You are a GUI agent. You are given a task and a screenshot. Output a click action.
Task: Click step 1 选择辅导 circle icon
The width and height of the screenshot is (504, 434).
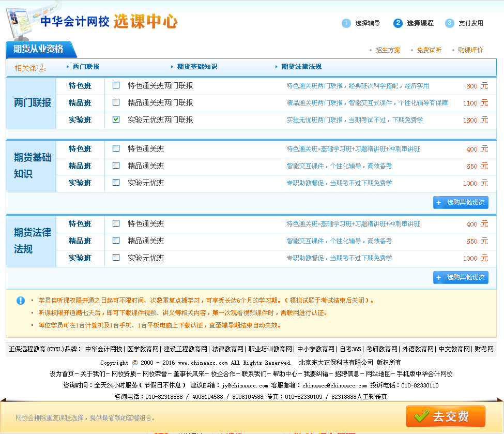point(346,23)
